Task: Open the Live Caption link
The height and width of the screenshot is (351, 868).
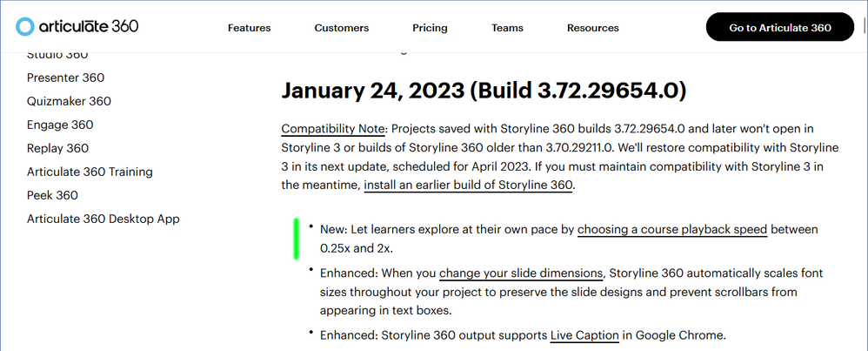Action: pos(584,335)
